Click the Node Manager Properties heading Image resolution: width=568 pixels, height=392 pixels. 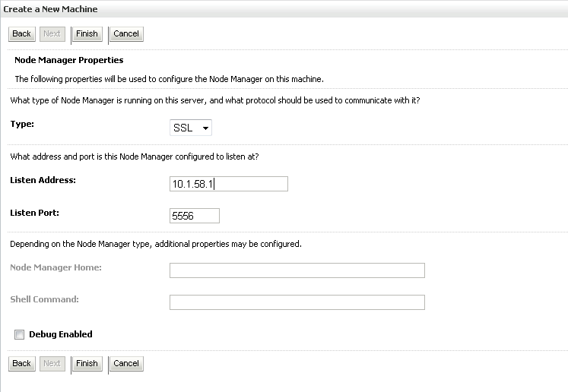click(x=69, y=60)
